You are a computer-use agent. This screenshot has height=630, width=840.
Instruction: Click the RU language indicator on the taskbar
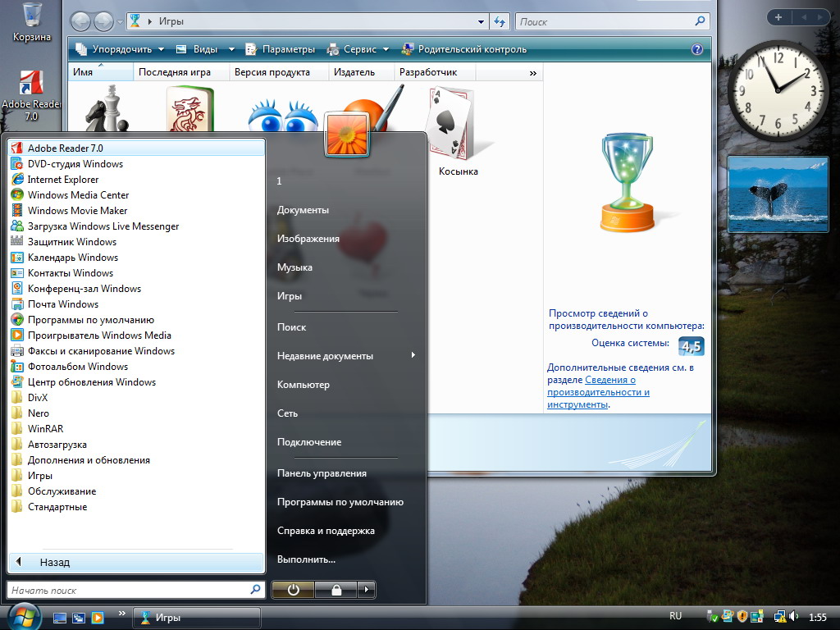pyautogui.click(x=676, y=616)
